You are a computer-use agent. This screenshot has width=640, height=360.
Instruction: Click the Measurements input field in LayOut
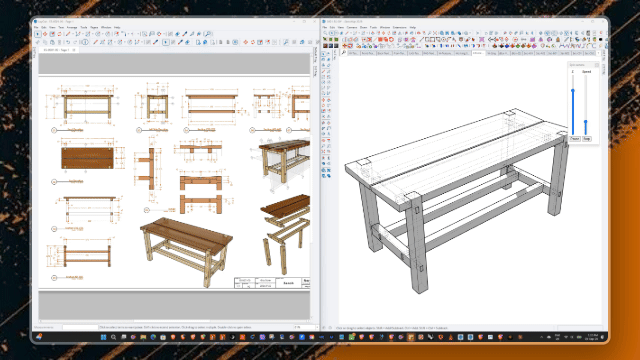click(80, 327)
